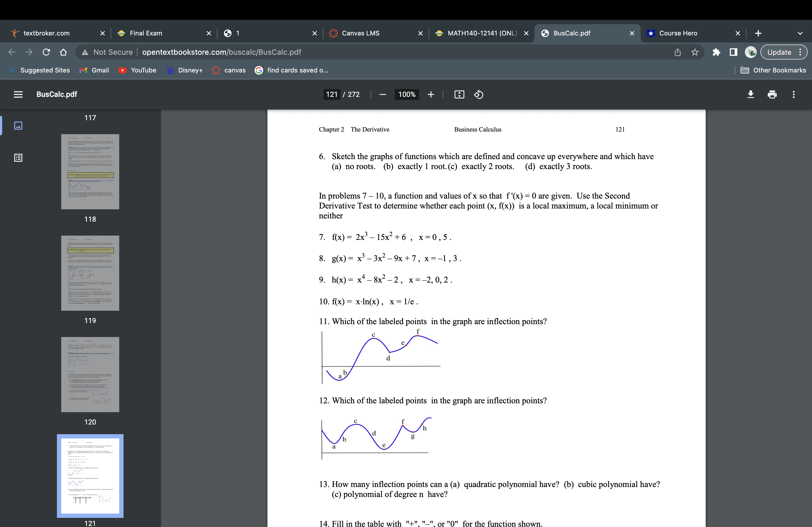The height and width of the screenshot is (527, 812).
Task: Select the fit-to-page icon
Action: click(459, 94)
